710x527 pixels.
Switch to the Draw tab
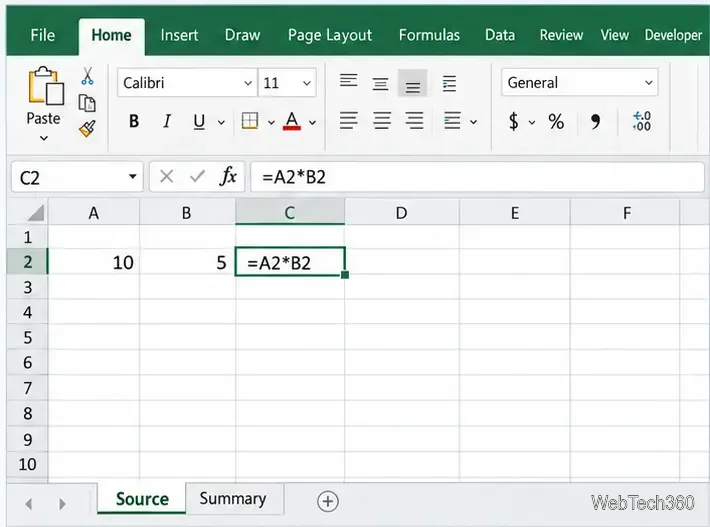(242, 35)
